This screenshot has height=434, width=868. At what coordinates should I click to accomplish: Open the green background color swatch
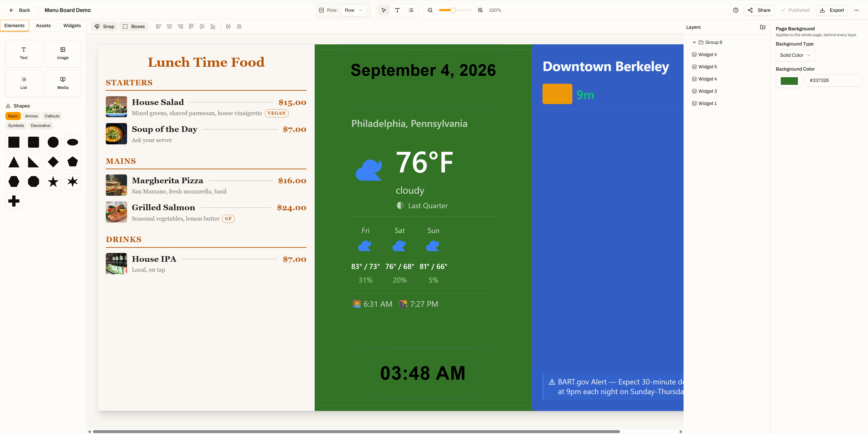point(789,81)
